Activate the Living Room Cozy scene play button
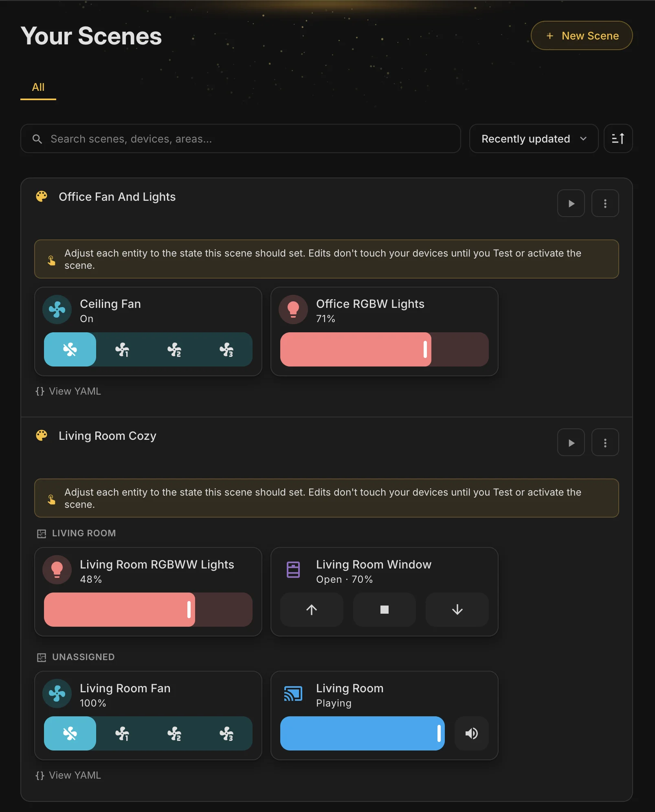 [571, 442]
